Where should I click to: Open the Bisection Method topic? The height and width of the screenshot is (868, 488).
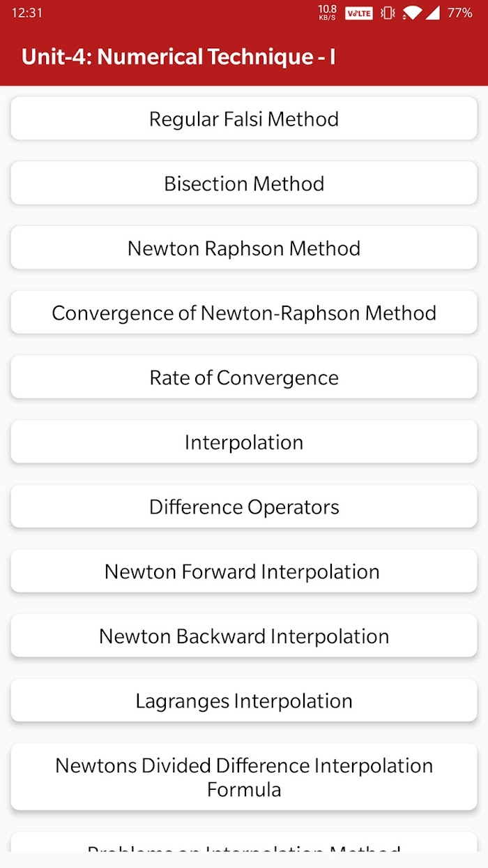(x=244, y=184)
